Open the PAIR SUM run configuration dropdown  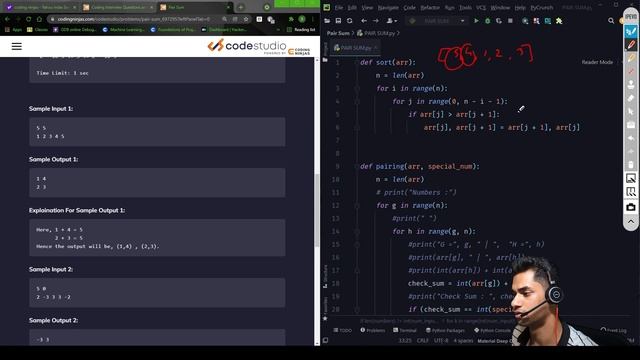(438, 21)
